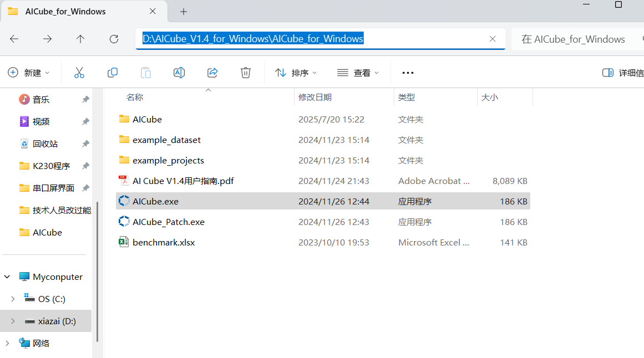Click the benchmark.xlsx Excel icon

[124, 242]
